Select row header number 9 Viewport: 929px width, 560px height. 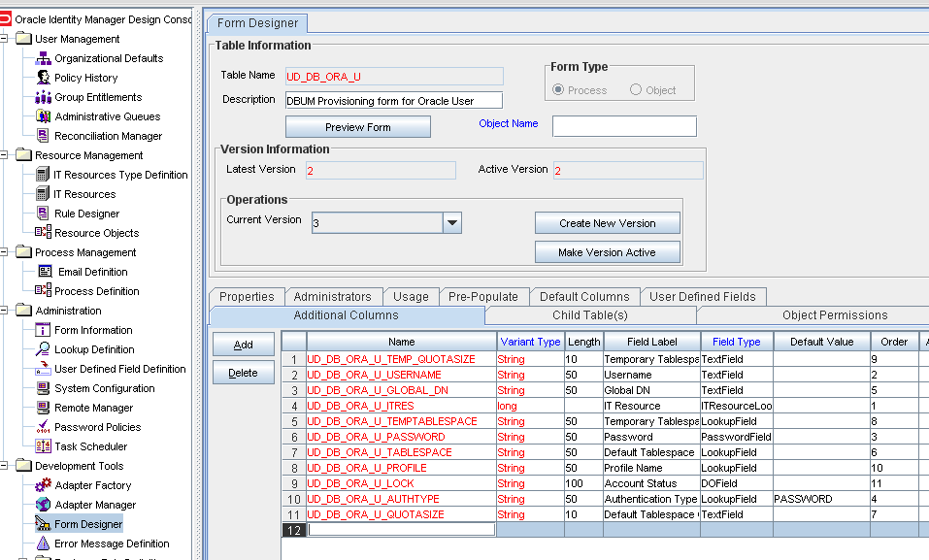(294, 483)
